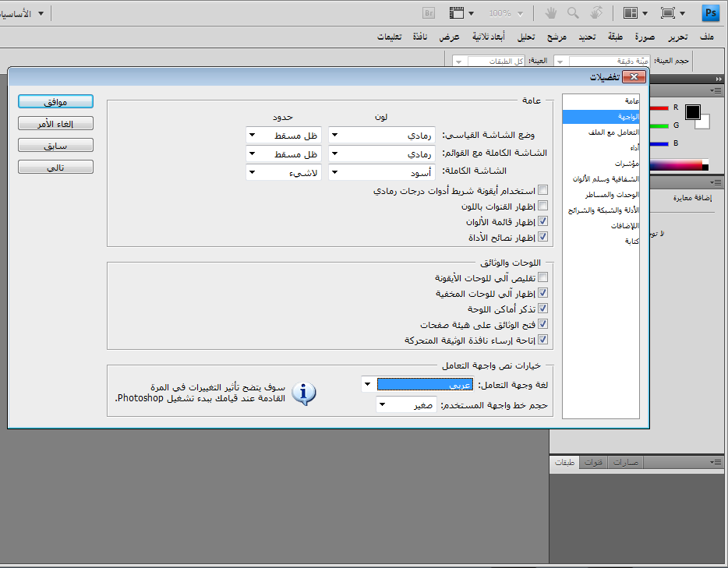The width and height of the screenshot is (728, 568).
Task: Open the View Extras filmstrip icon
Action: [x=457, y=13]
